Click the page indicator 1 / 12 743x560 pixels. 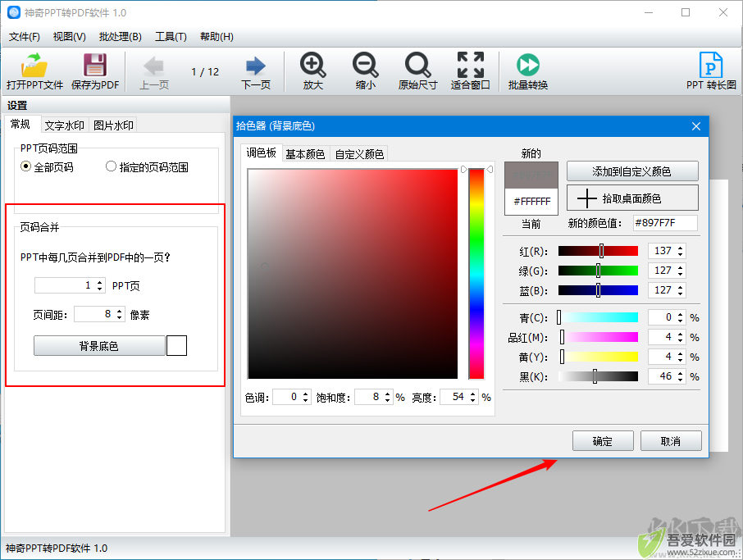(205, 71)
